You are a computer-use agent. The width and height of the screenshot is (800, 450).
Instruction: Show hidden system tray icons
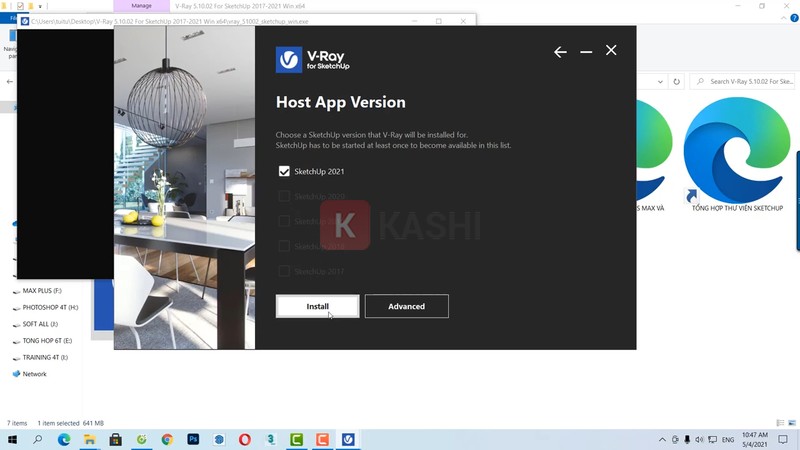click(662, 439)
